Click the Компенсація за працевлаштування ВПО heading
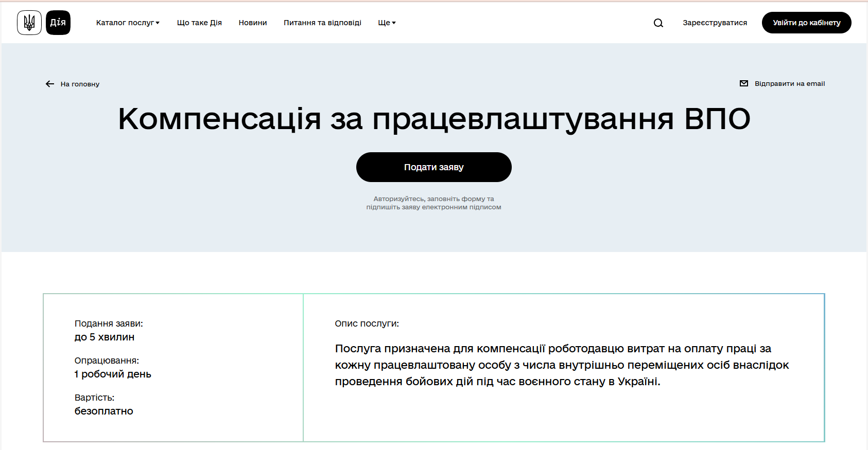The height and width of the screenshot is (450, 868). point(434,119)
